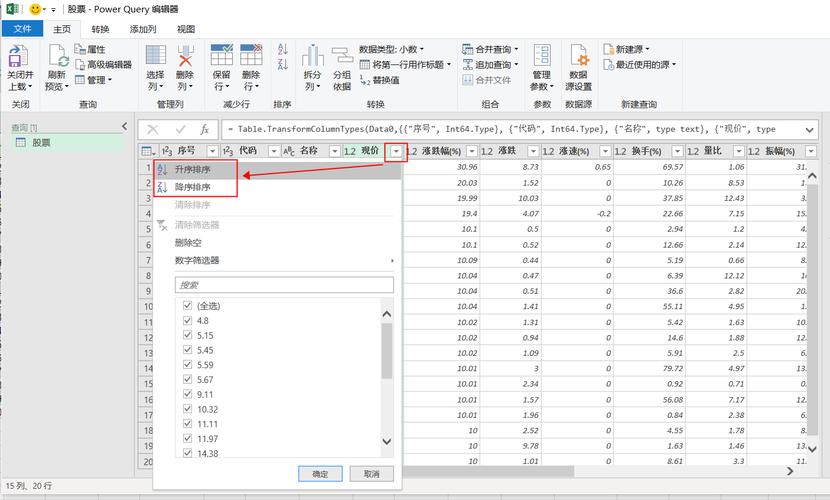
Task: Switch to the View (视图) tab
Action: [186, 29]
